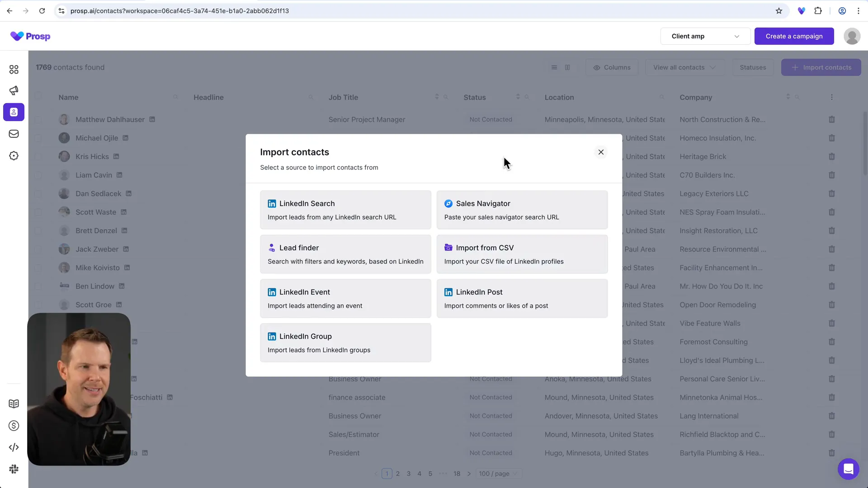Sort by the Status column
Image resolution: width=868 pixels, height=488 pixels.
point(518,97)
